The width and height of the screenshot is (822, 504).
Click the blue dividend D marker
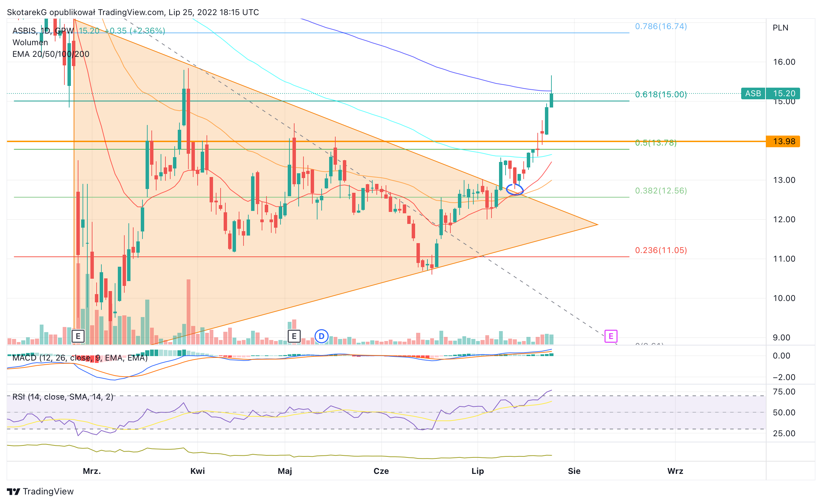pos(322,336)
